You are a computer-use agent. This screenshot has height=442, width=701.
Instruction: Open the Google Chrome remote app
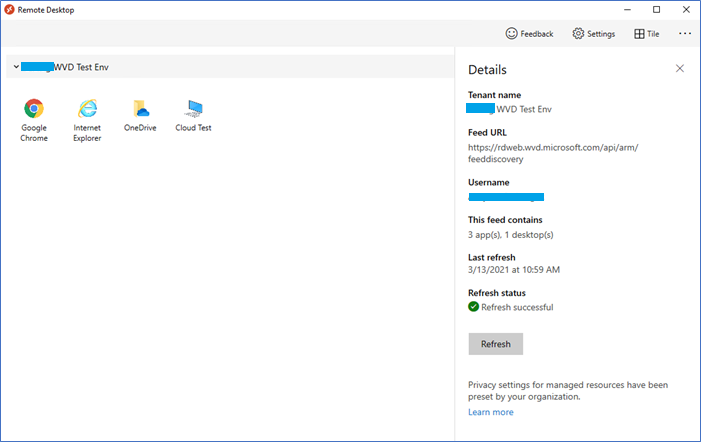pyautogui.click(x=34, y=120)
